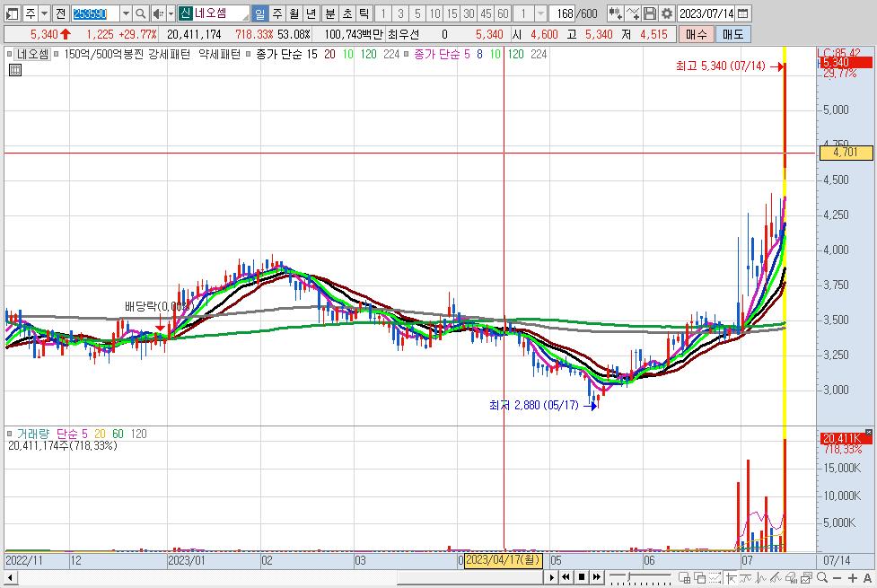The image size is (877, 588).
Task: Open the dropdown beside the speaker icon
Action: pyautogui.click(x=171, y=13)
